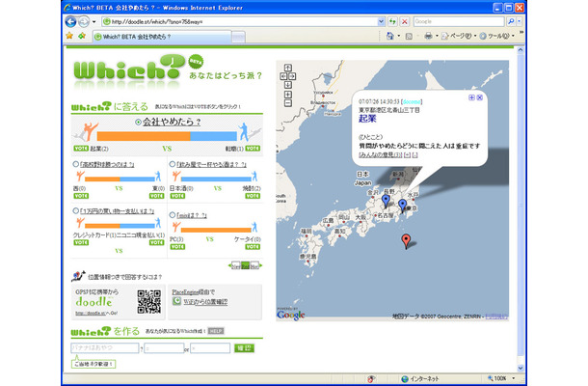The image size is (588, 386).
Task: Open the ツール(O) menu
Action: 496,36
